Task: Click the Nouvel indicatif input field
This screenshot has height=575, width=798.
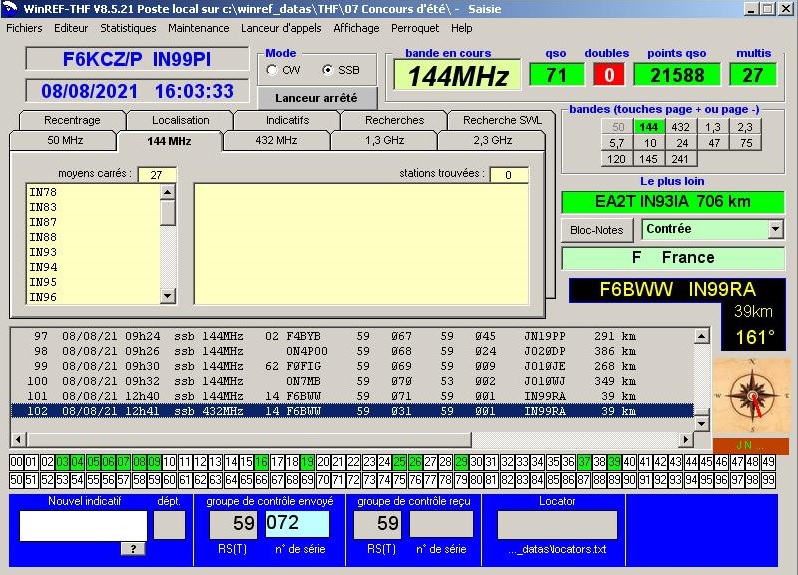Action: (83, 525)
